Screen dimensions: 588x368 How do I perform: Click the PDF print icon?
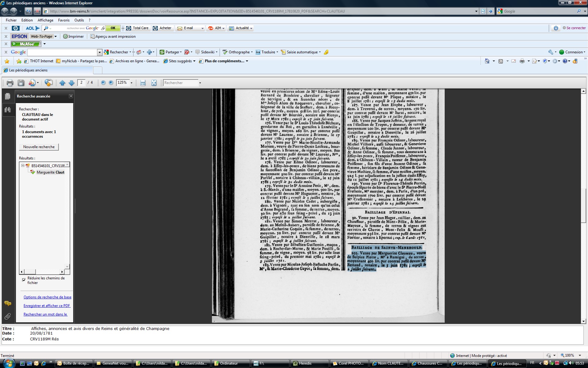click(x=10, y=83)
